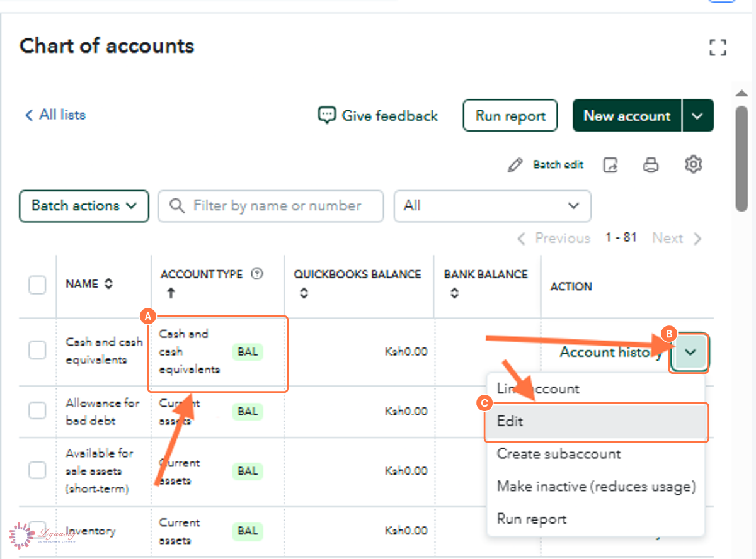Click the New account button
This screenshot has height=559, width=756.
pos(627,115)
